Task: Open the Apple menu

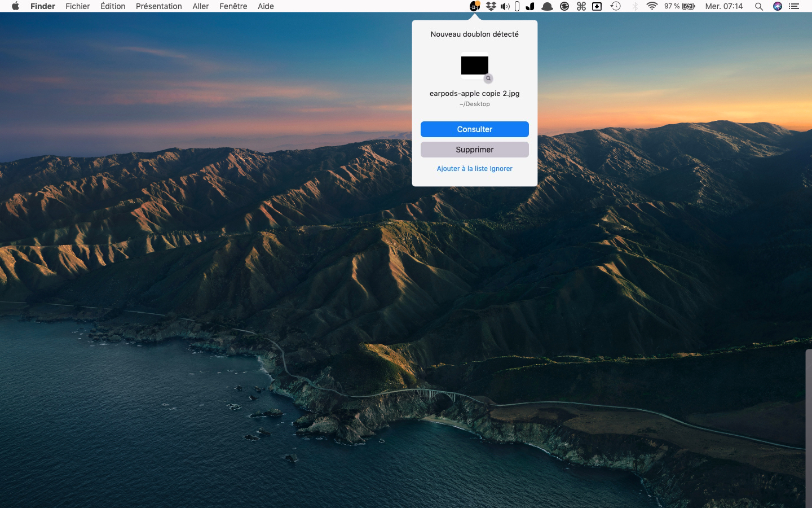Action: point(15,6)
